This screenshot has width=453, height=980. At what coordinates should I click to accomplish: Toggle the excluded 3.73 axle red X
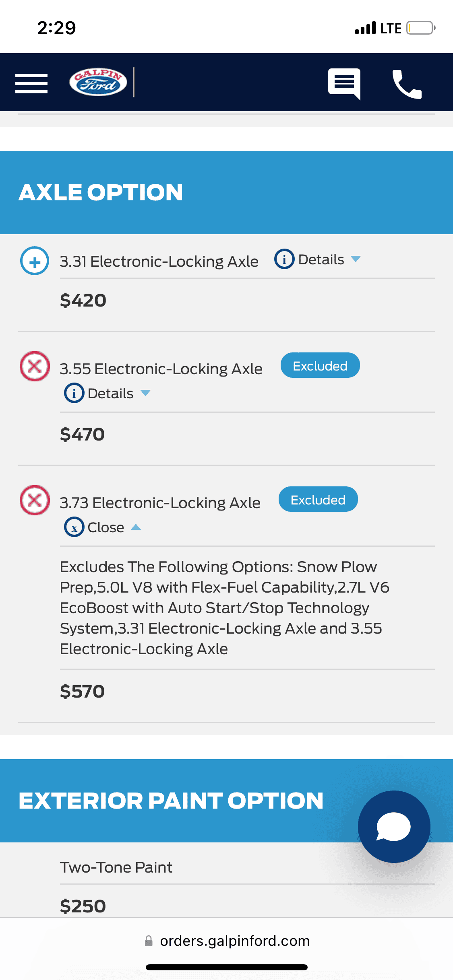(35, 500)
